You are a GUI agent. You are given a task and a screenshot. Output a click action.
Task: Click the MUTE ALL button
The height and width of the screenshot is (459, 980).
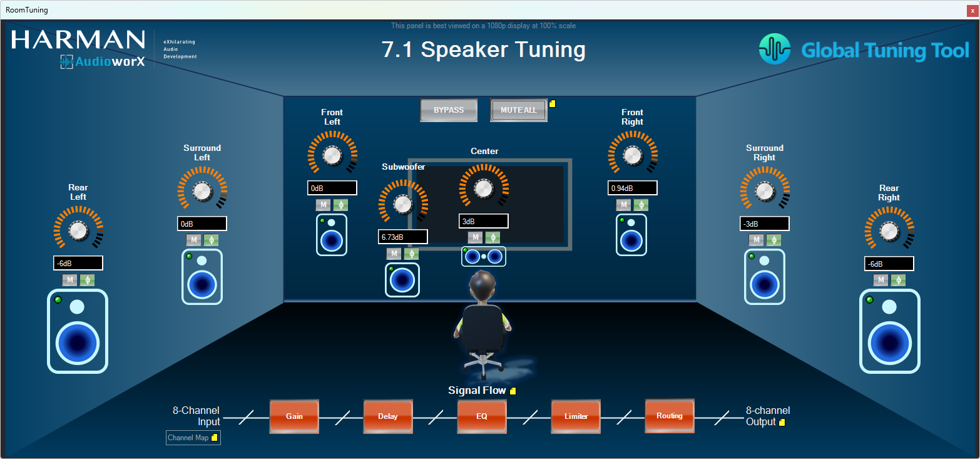(519, 110)
